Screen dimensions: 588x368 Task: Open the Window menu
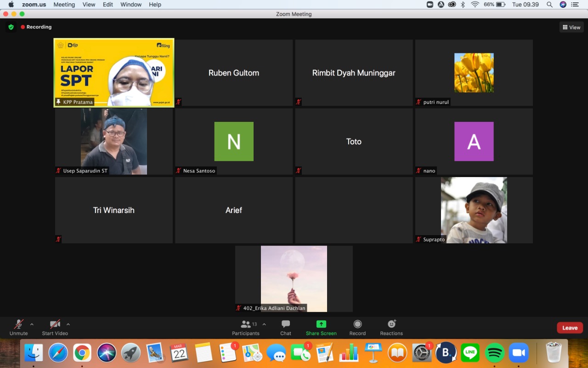point(131,5)
